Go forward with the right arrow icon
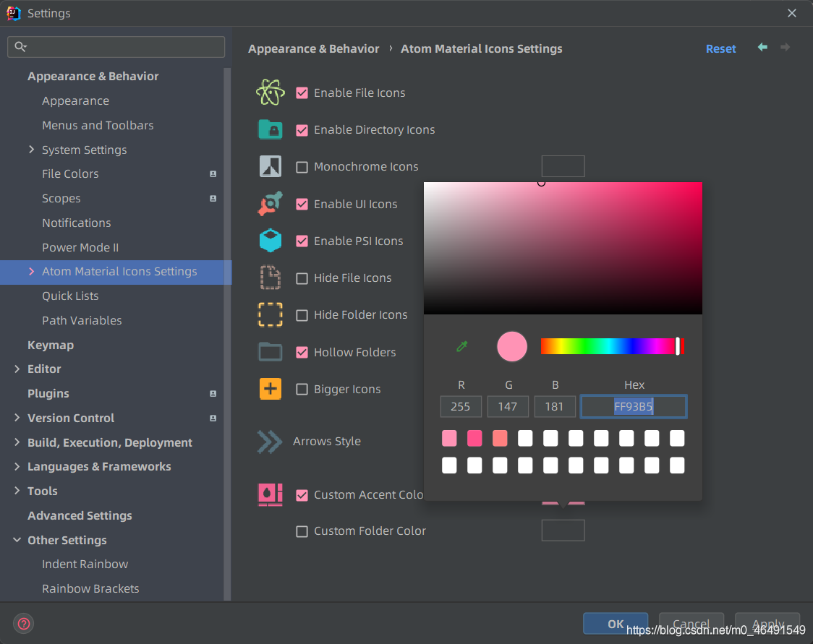Viewport: 813px width, 644px height. tap(785, 48)
